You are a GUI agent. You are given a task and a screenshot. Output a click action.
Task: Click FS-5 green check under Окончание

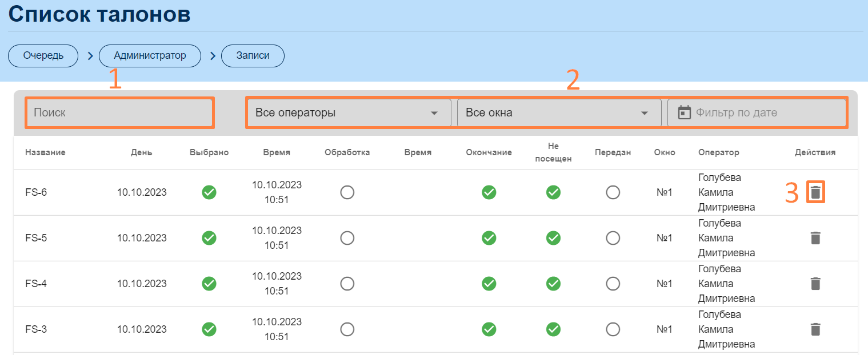489,238
